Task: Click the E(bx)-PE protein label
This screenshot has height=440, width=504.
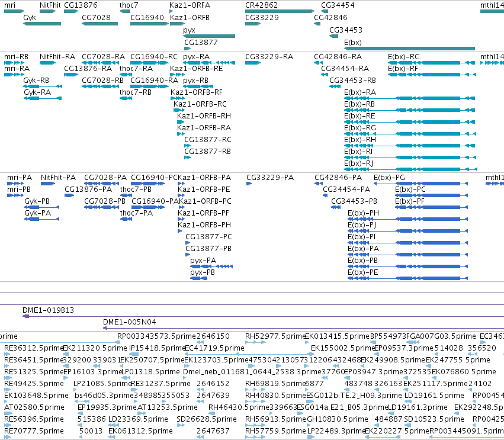Action: point(363,273)
